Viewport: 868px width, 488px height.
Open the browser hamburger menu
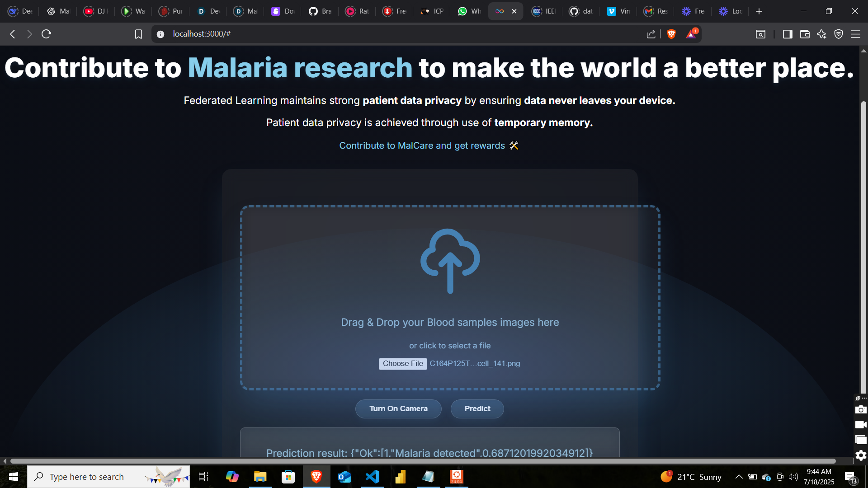point(855,34)
